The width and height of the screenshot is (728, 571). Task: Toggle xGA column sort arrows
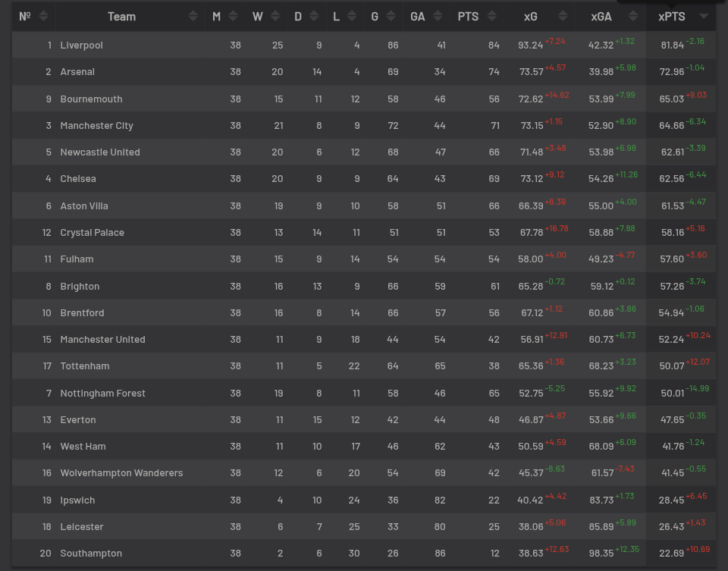631,16
